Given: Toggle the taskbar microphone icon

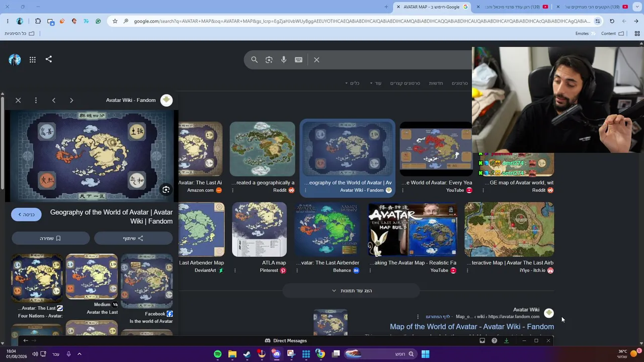Looking at the screenshot, I should [68, 354].
